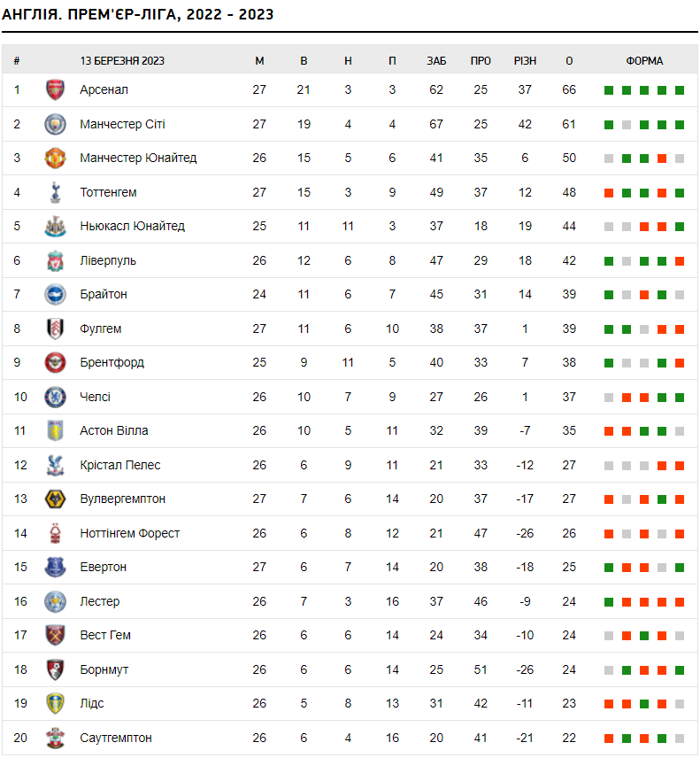Click the Tottenham cockerel logo
This screenshot has width=700, height=758.
55,192
